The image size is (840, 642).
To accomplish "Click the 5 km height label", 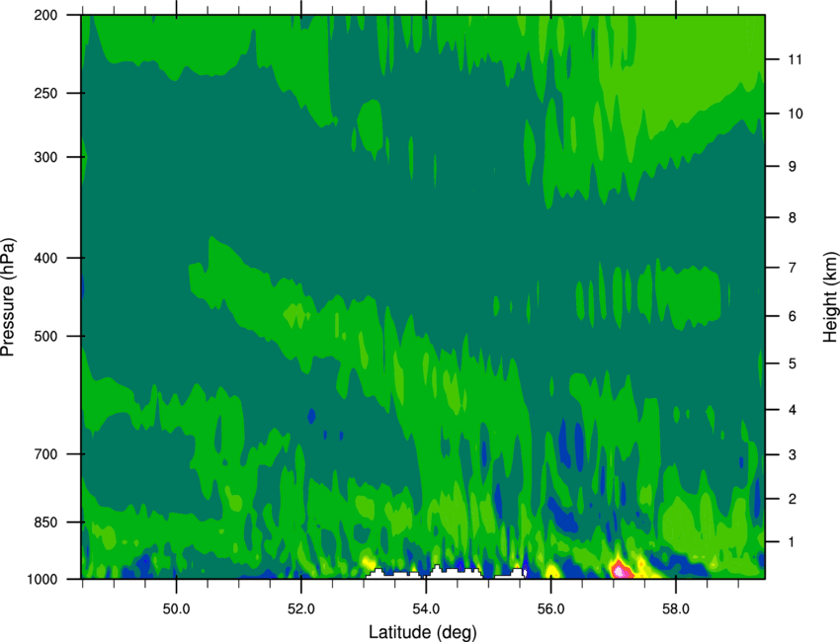I will click(793, 363).
